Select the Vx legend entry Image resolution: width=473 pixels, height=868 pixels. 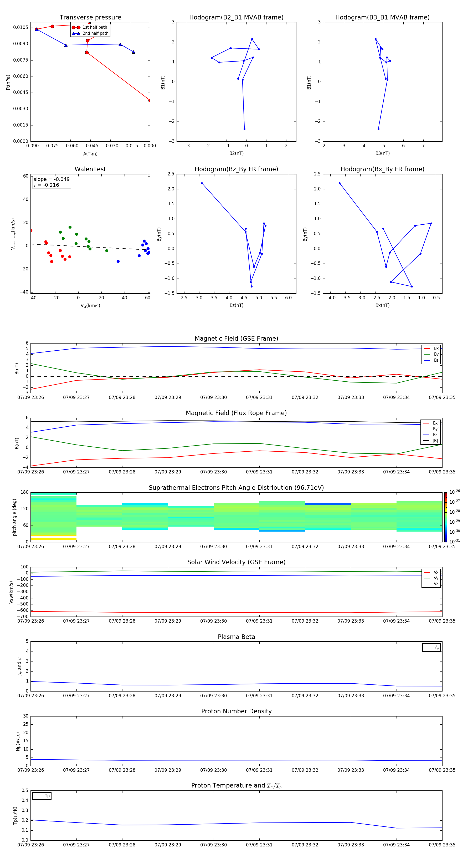pyautogui.click(x=431, y=572)
